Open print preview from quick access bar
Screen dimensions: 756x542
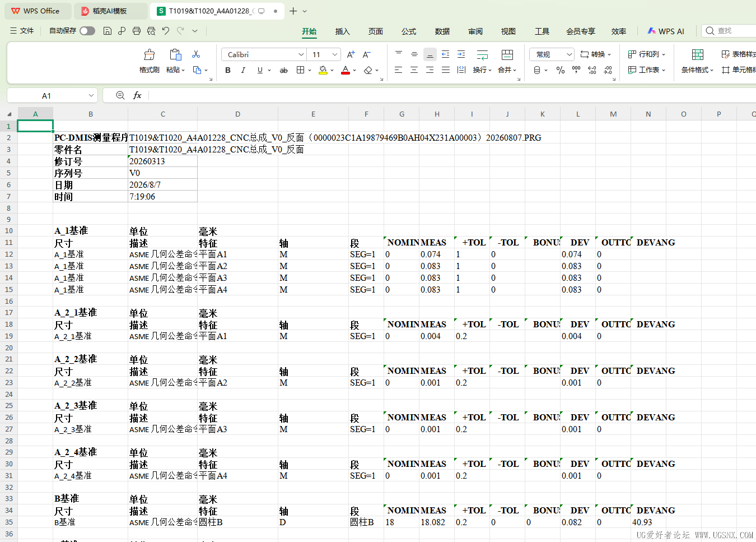pyautogui.click(x=151, y=31)
